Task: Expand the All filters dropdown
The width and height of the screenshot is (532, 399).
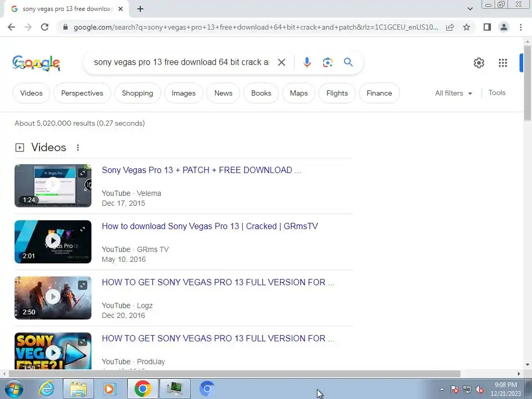Action: tap(453, 93)
